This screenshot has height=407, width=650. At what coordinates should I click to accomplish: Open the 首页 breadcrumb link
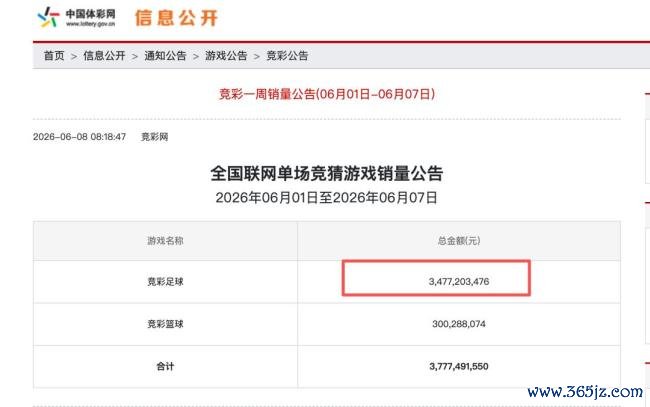tap(54, 56)
